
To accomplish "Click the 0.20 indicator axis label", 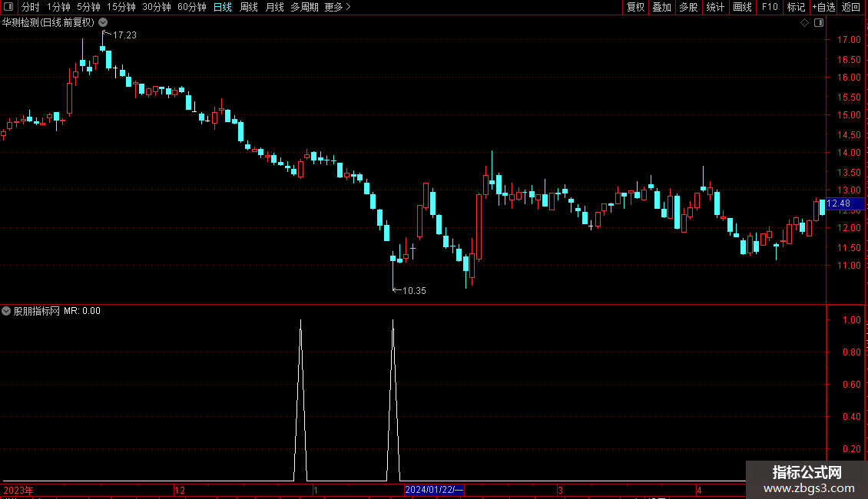I will [x=851, y=448].
